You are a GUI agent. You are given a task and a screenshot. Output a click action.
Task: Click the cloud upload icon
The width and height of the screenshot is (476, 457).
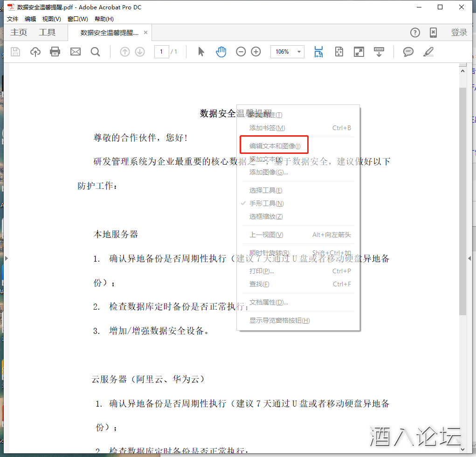(x=35, y=52)
